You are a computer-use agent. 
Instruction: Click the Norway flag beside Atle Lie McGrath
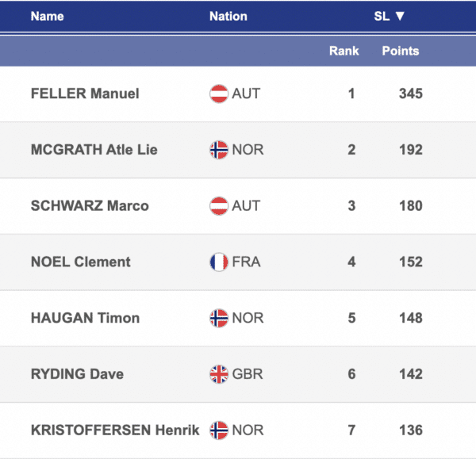[218, 150]
